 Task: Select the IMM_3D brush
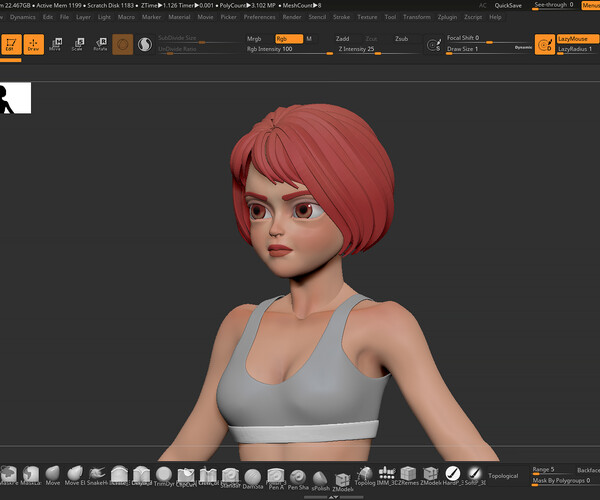pos(386,476)
